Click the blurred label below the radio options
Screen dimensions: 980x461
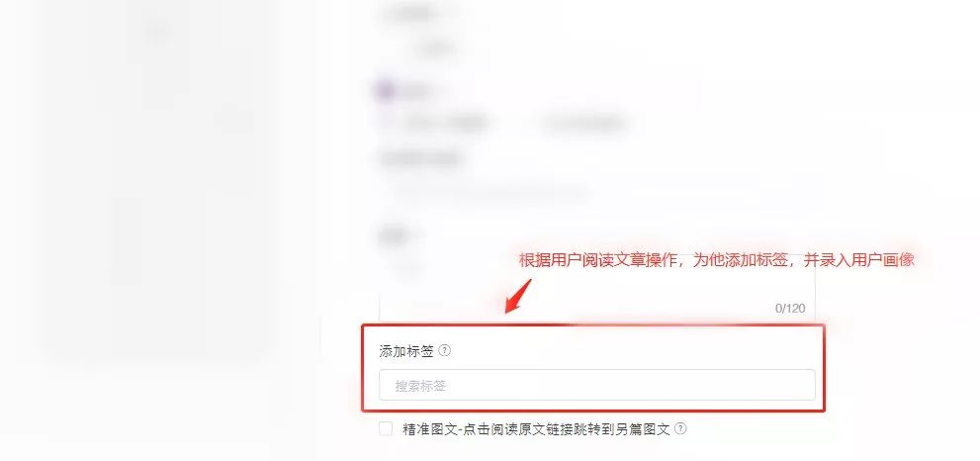420,159
